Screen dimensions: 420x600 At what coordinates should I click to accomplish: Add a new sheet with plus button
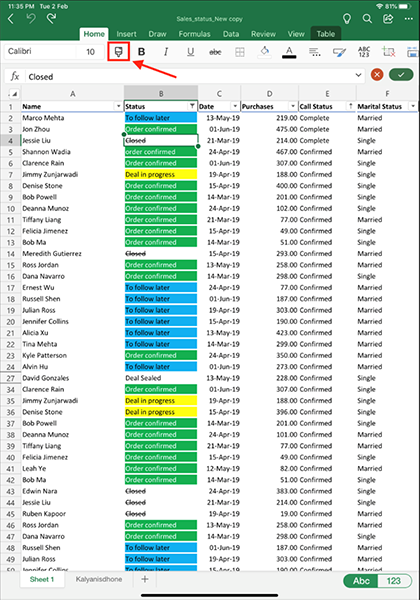coord(145,579)
